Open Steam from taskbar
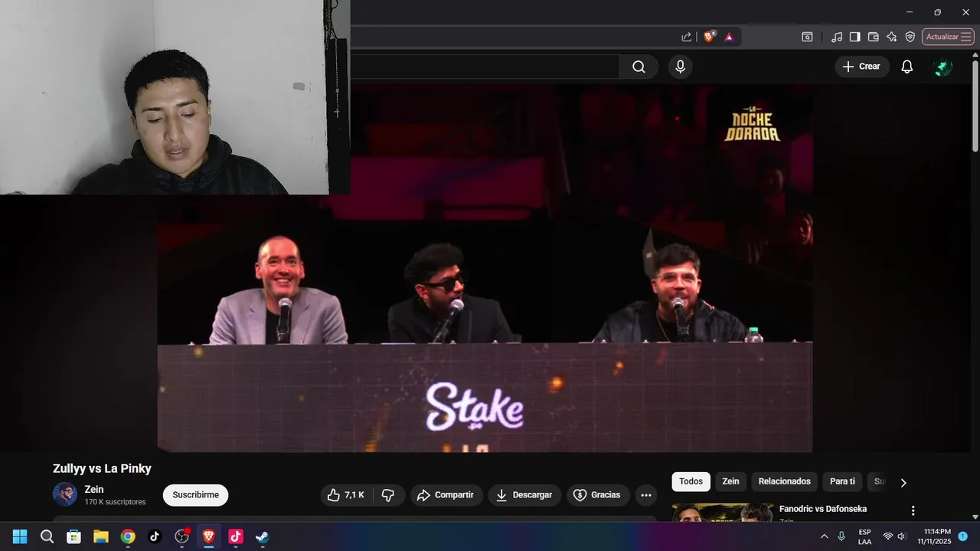The image size is (980, 551). tap(263, 536)
